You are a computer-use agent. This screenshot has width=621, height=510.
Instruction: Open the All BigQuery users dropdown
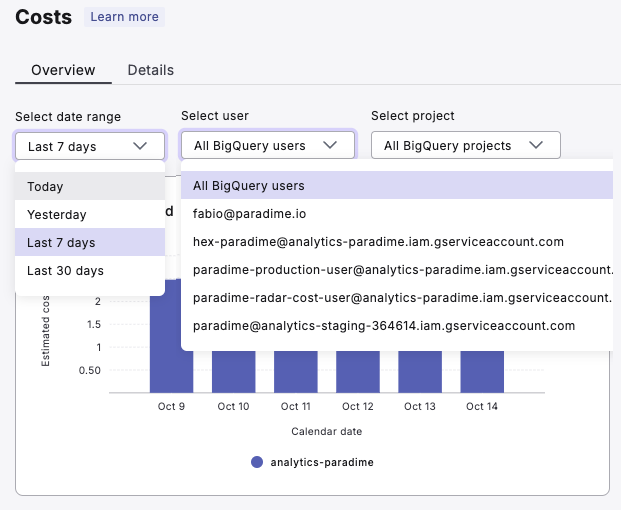pyautogui.click(x=267, y=146)
